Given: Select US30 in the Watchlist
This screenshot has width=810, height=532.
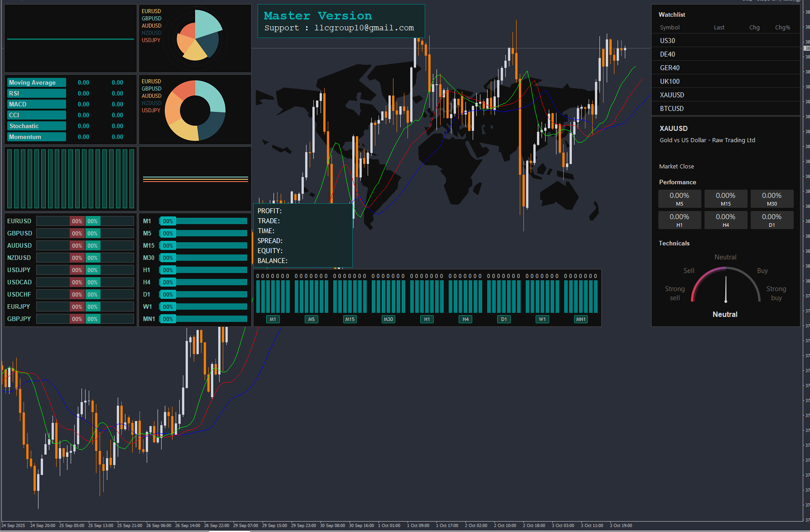Looking at the screenshot, I should pos(667,41).
